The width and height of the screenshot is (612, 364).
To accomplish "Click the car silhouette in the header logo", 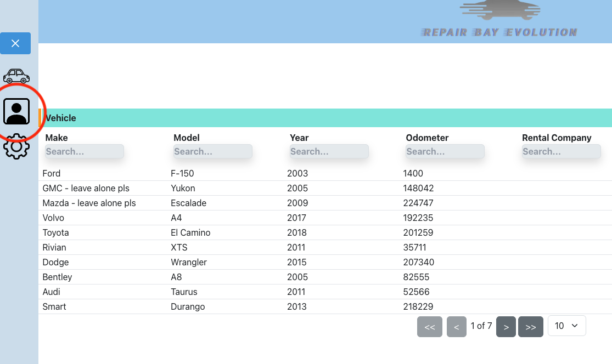I will click(498, 11).
